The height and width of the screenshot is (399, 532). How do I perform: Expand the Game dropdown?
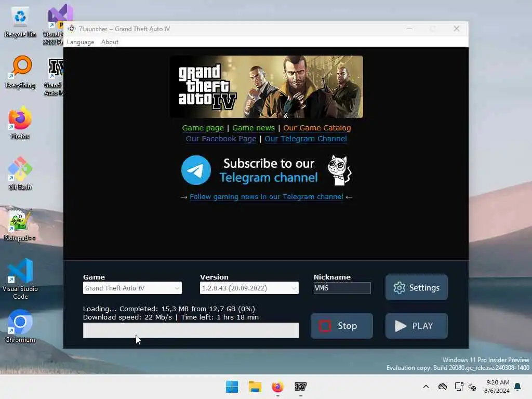point(132,288)
